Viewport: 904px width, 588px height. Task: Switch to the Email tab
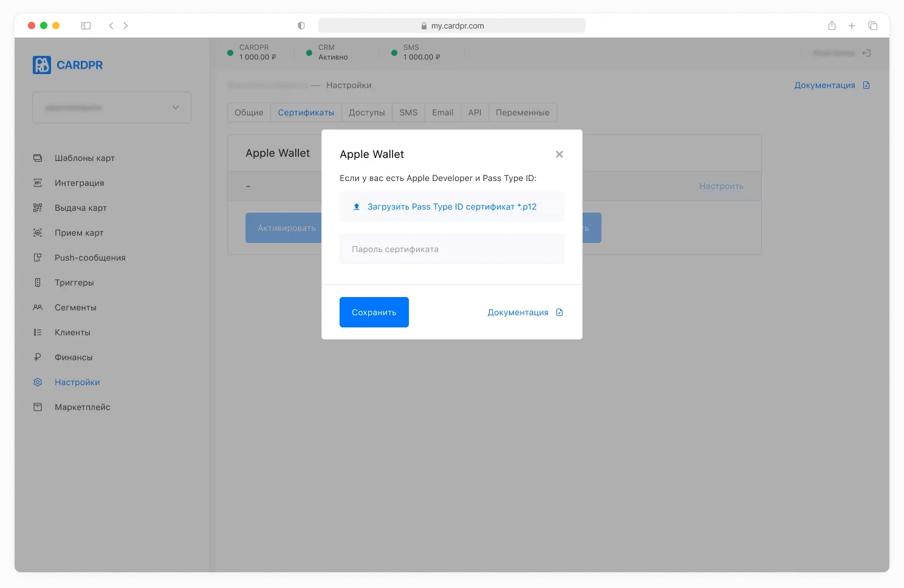[443, 112]
